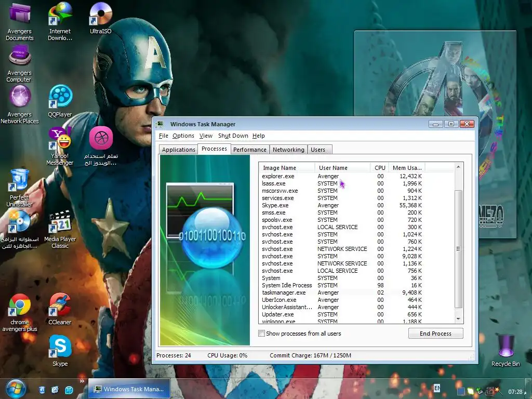
Task: Launch Skype from the desktop
Action: (x=60, y=351)
